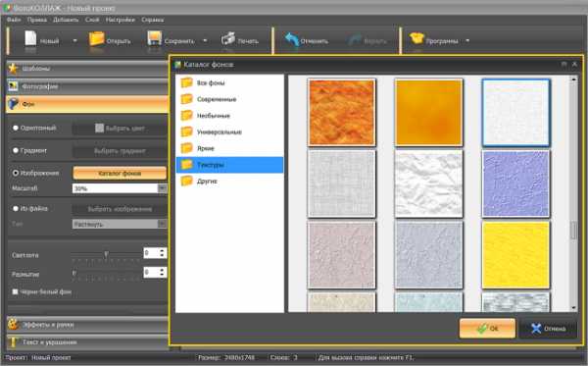This screenshot has width=588, height=366.
Task: Click the Выбрать изображение button
Action: tap(120, 209)
